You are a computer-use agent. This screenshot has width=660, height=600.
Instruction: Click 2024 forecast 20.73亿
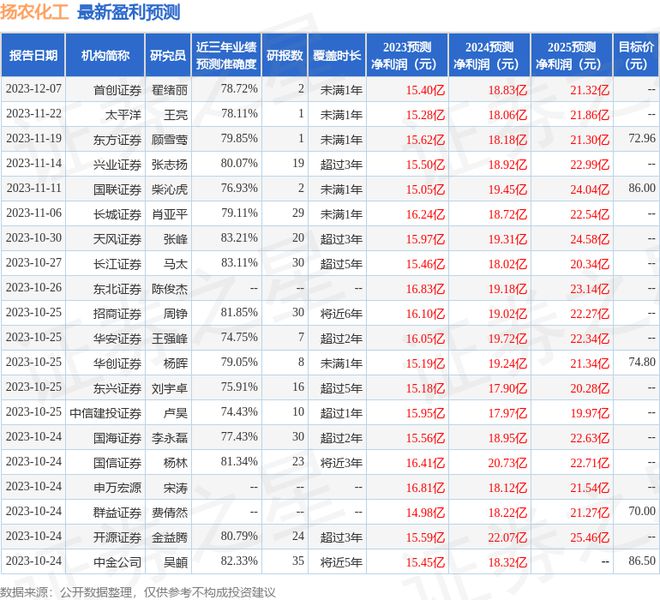(x=508, y=463)
